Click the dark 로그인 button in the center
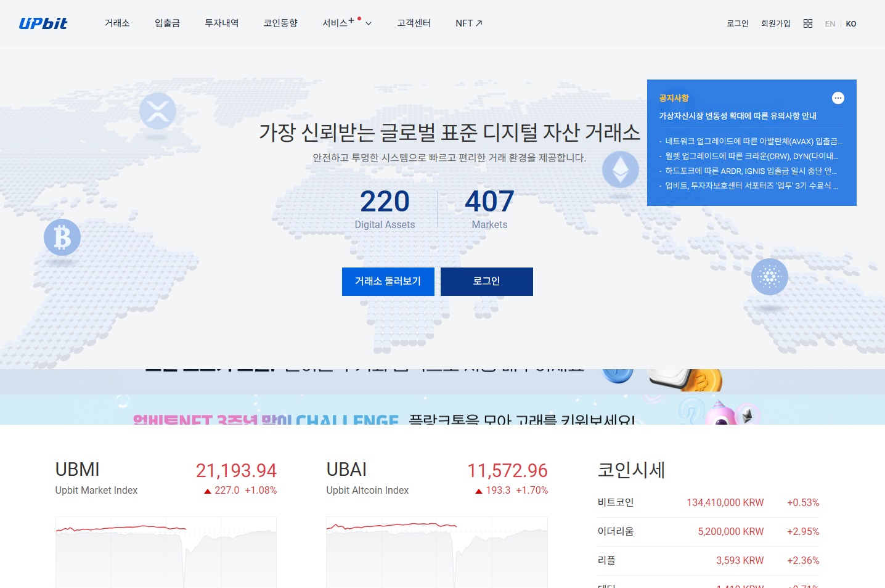 pos(486,281)
